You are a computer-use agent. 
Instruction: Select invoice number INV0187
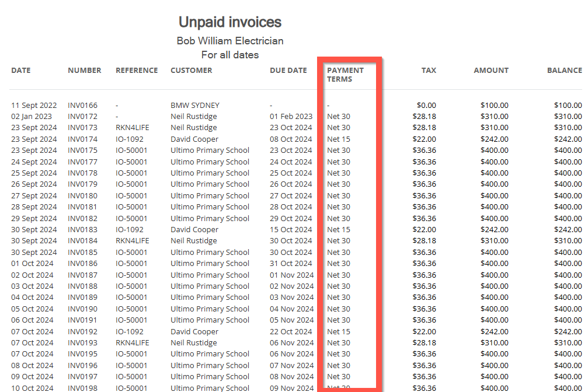point(82,275)
